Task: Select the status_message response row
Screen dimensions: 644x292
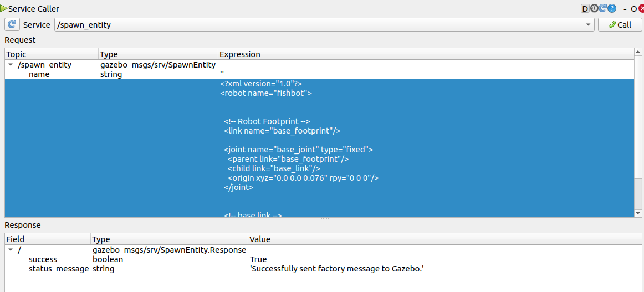Action: coord(58,269)
